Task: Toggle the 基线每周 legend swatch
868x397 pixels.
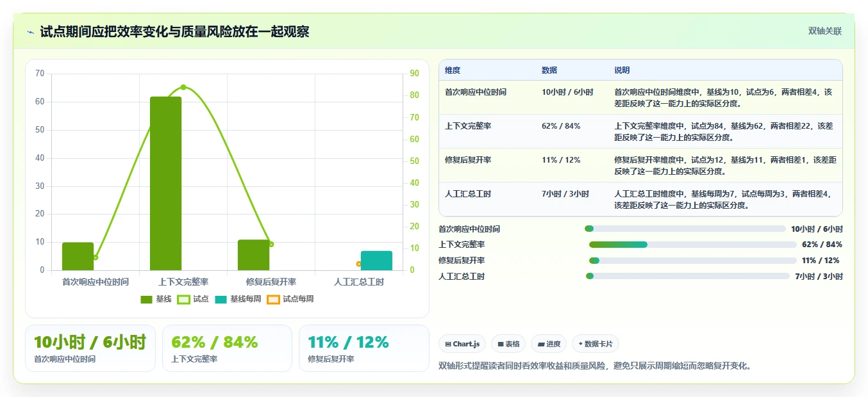Action: (x=221, y=299)
